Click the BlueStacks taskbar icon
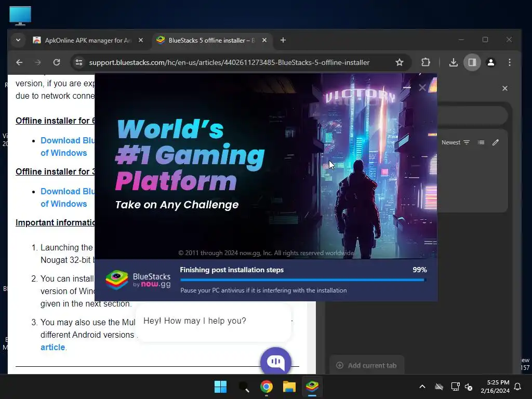 tap(312, 387)
